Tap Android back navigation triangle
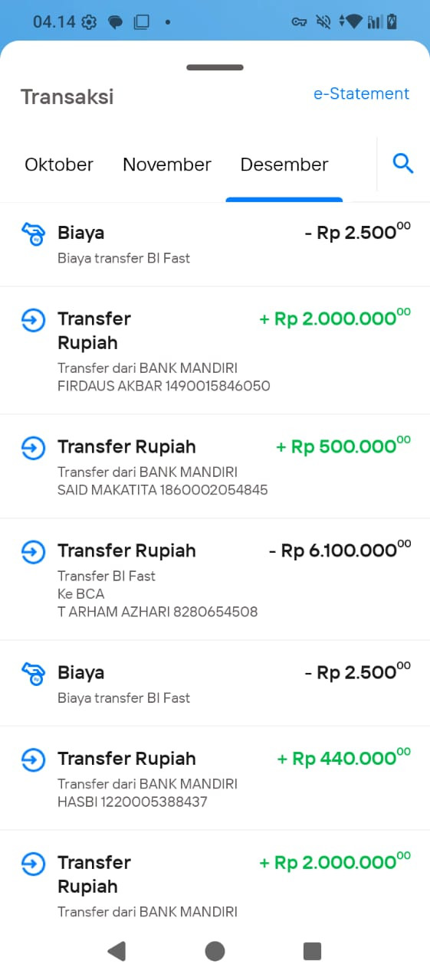 [117, 951]
